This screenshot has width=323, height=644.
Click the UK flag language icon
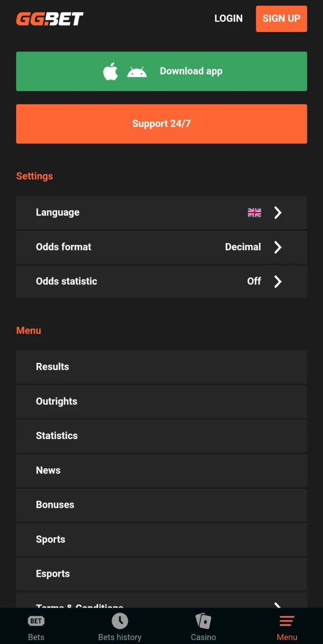coord(254,212)
